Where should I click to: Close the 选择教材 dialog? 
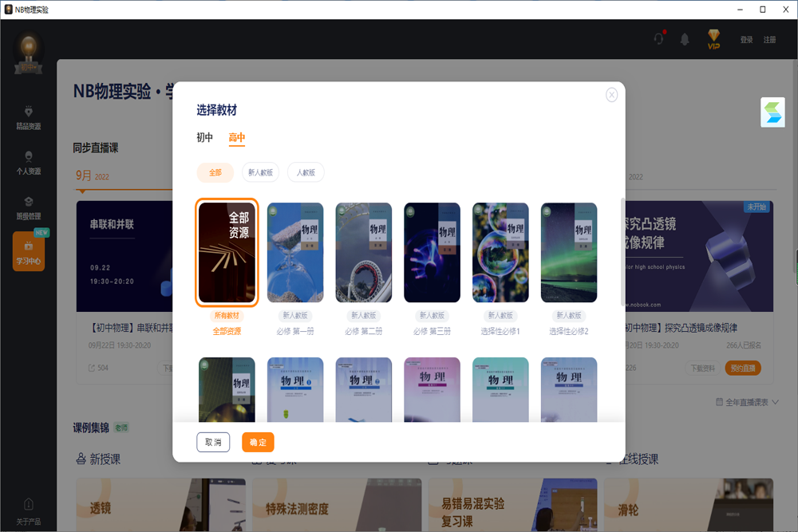point(611,95)
